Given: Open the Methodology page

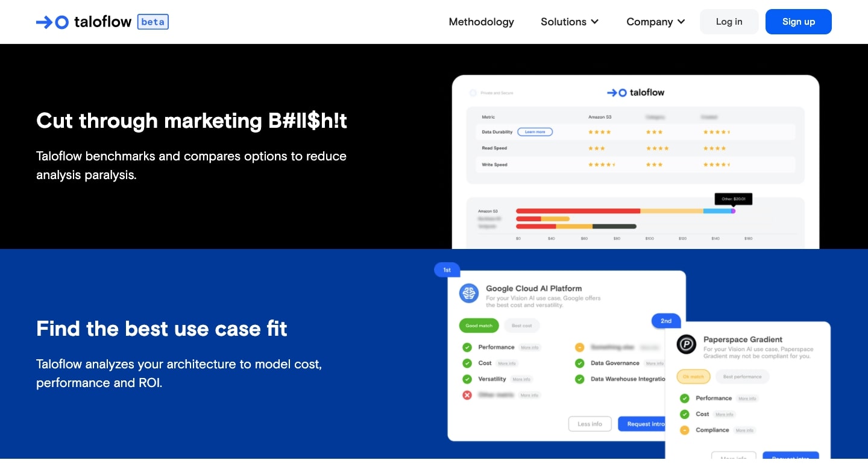Looking at the screenshot, I should (x=482, y=22).
